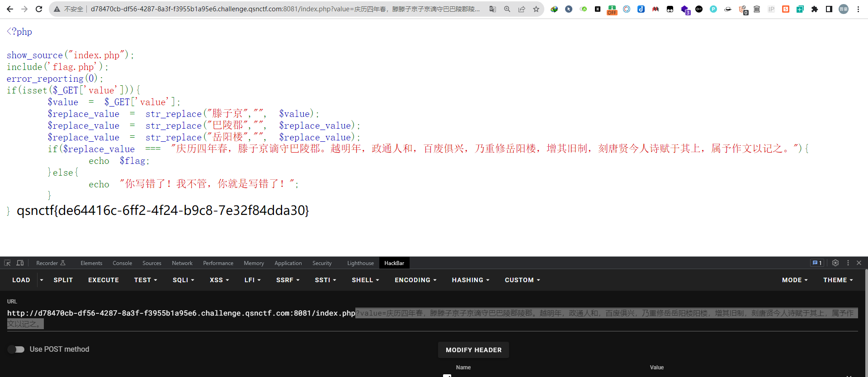Open the Chrome profile avatar
Image resolution: width=868 pixels, height=377 pixels.
pos(844,9)
